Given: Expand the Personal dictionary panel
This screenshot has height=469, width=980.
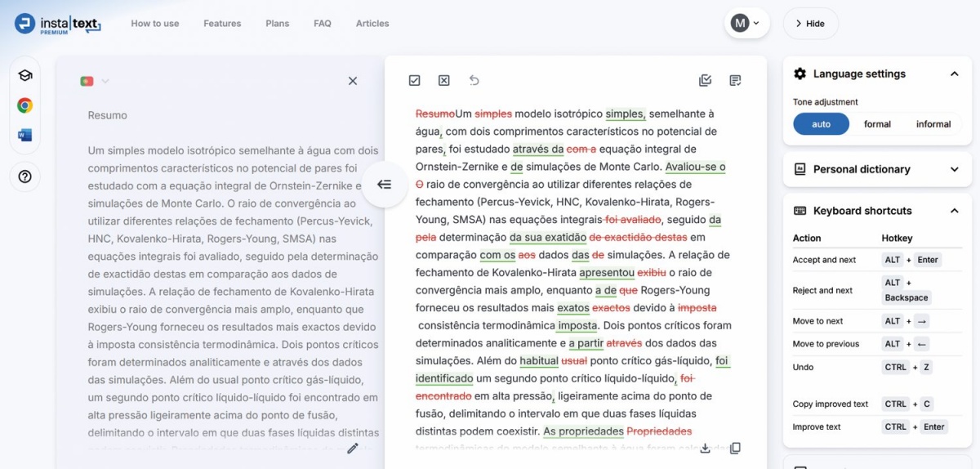Looking at the screenshot, I should tap(954, 169).
